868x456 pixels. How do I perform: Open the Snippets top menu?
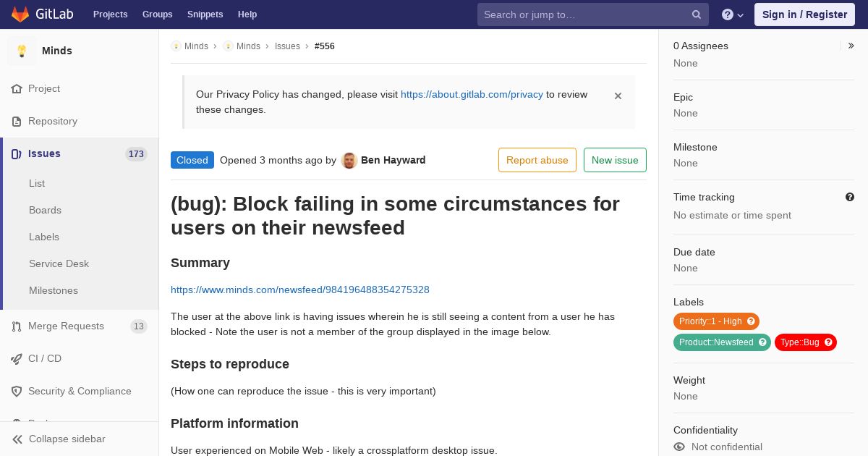click(x=205, y=14)
